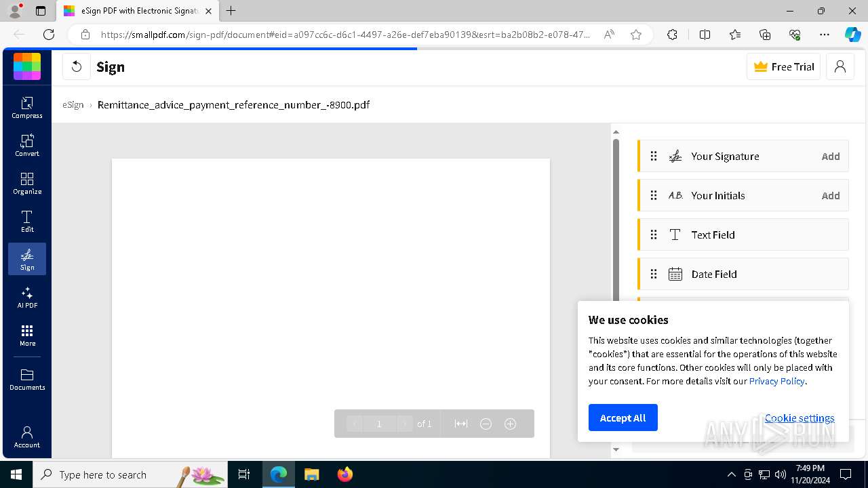Open the favorites list
Image resolution: width=868 pixels, height=488 pixels.
735,35
